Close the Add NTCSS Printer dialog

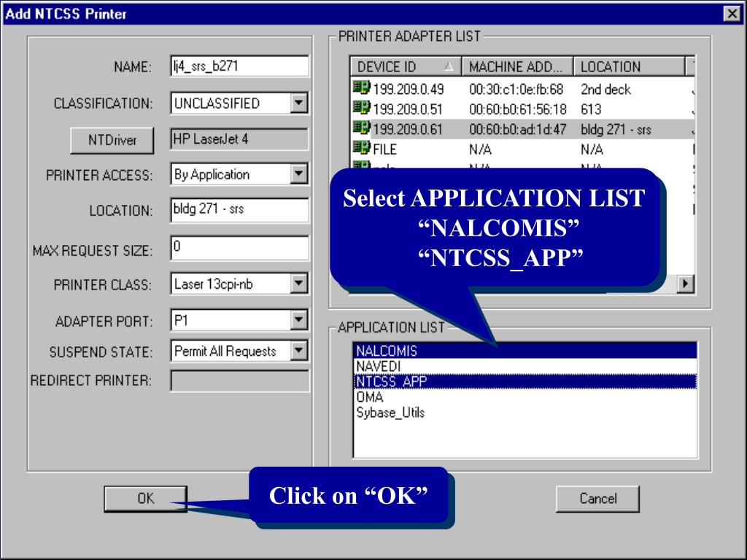(x=732, y=14)
